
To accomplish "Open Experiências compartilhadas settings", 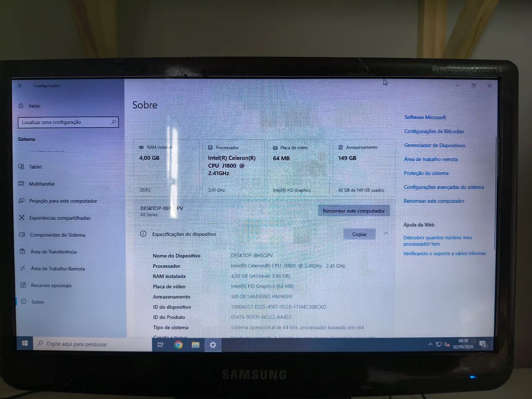I will 54,218.
